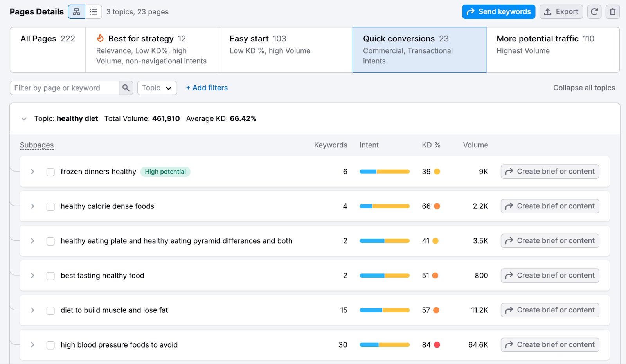
Task: Switch to the Easy start tab
Action: click(286, 50)
